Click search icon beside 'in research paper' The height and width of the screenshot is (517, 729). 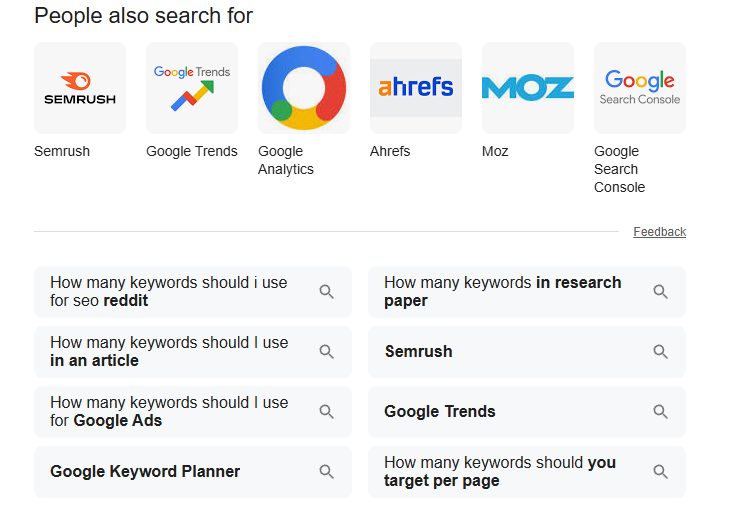point(660,292)
